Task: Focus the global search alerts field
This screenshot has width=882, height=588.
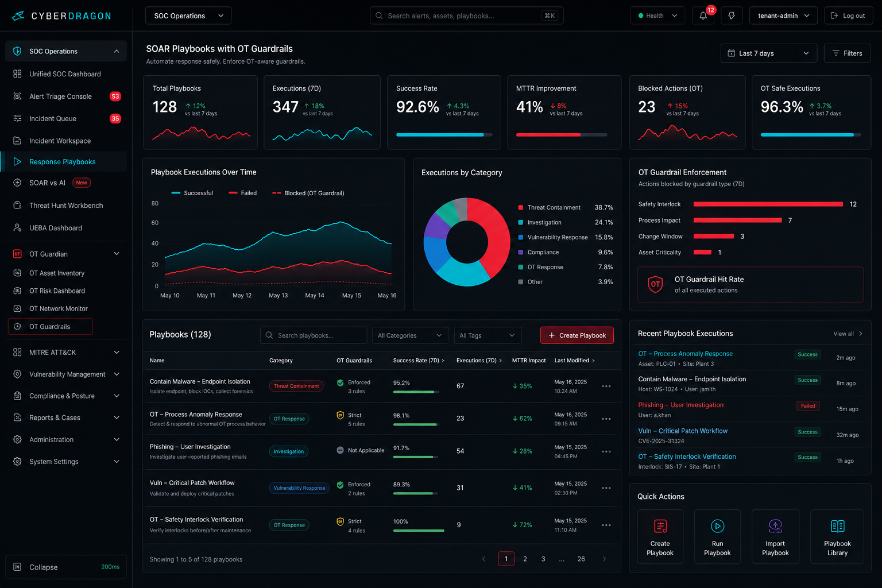Action: [466, 16]
